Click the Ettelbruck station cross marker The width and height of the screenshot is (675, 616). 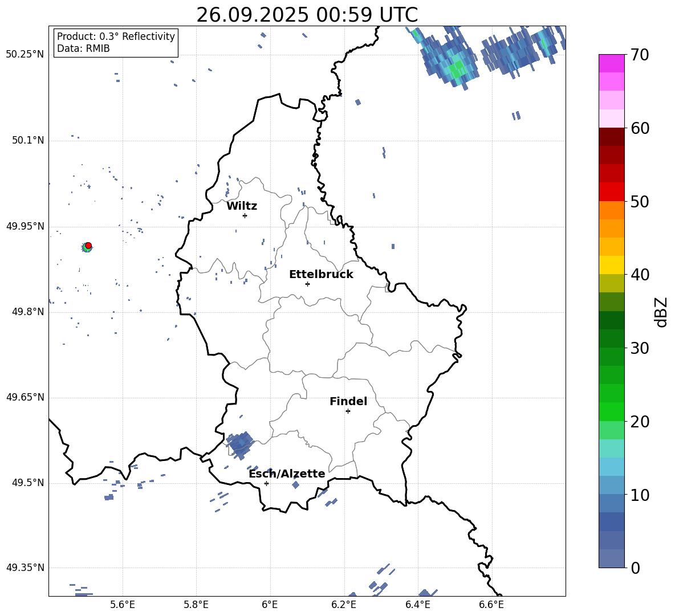(x=307, y=284)
